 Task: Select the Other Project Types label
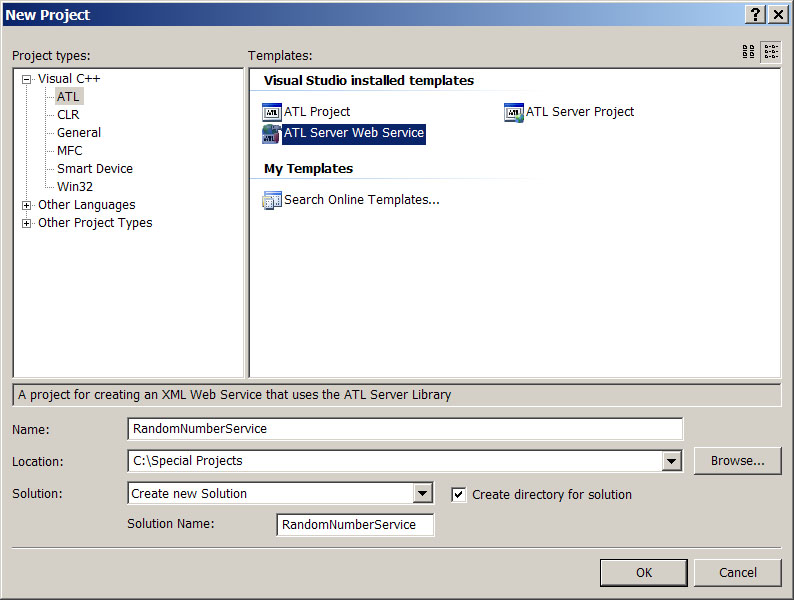pos(95,223)
